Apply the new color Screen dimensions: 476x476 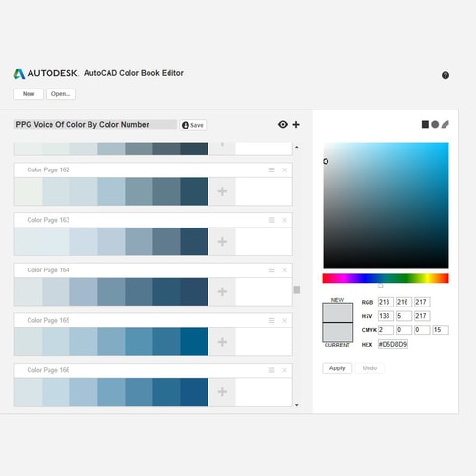tap(337, 368)
